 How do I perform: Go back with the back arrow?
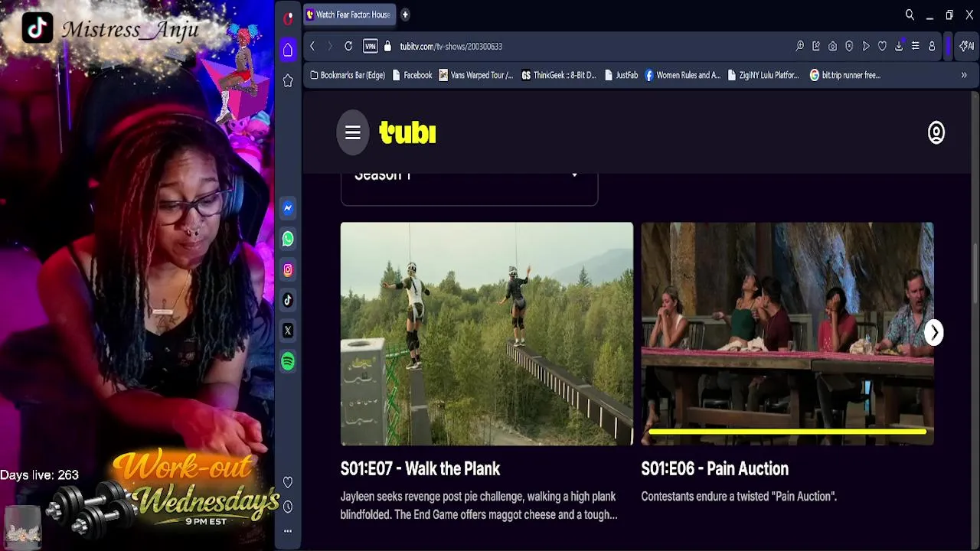312,46
